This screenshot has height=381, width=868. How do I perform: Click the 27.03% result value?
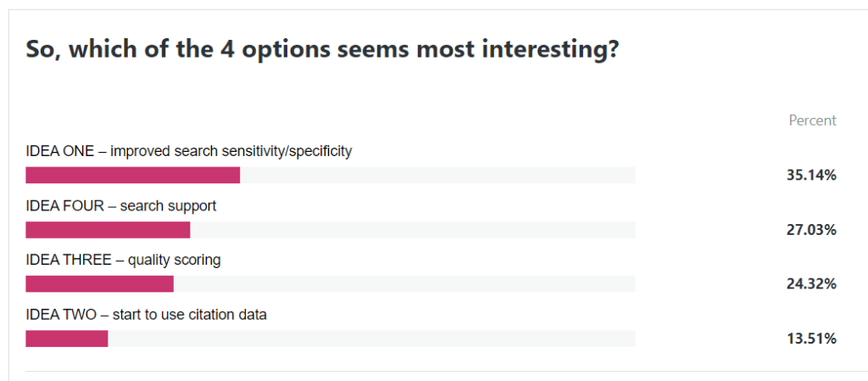pyautogui.click(x=812, y=230)
